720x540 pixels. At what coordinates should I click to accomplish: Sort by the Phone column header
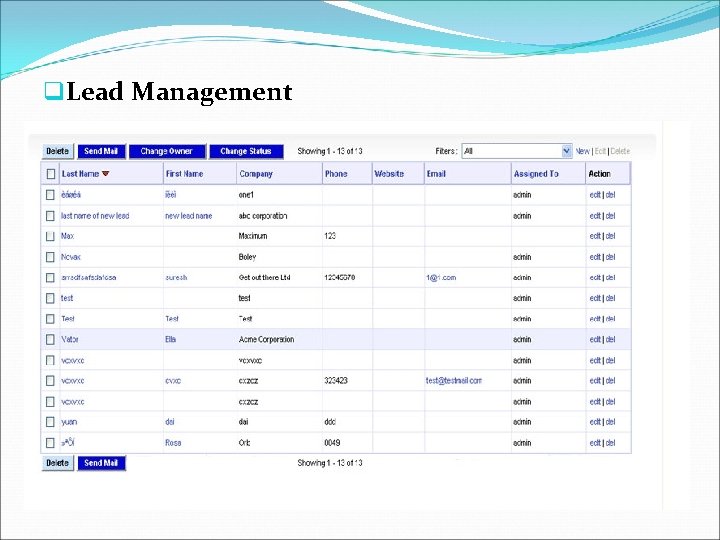pyautogui.click(x=336, y=174)
